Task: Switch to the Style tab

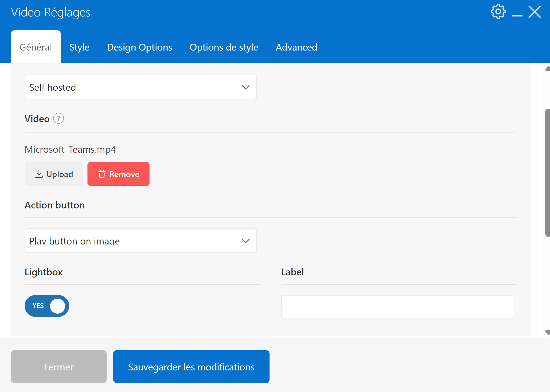Action: [x=80, y=47]
